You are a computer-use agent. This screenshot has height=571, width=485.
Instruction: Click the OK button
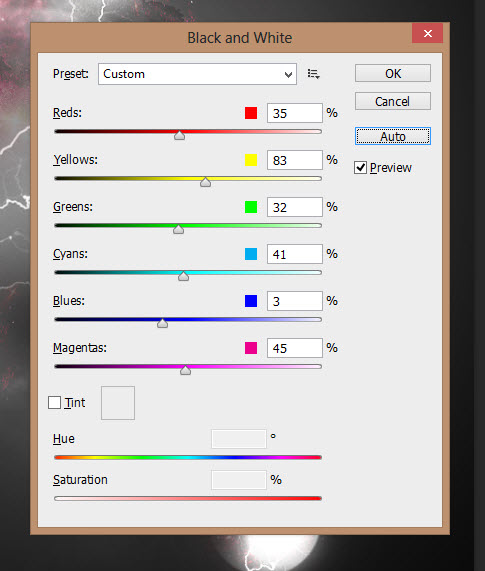tap(393, 74)
